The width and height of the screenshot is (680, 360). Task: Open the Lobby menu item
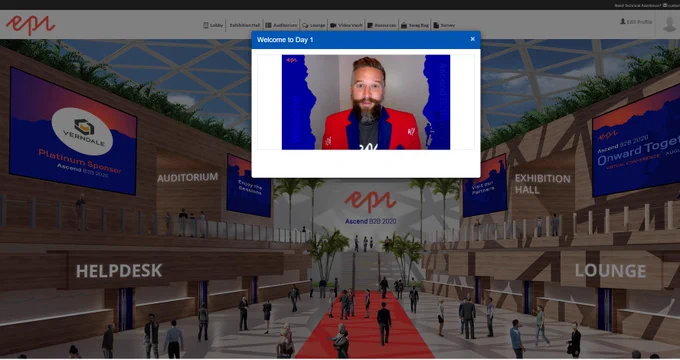(213, 25)
